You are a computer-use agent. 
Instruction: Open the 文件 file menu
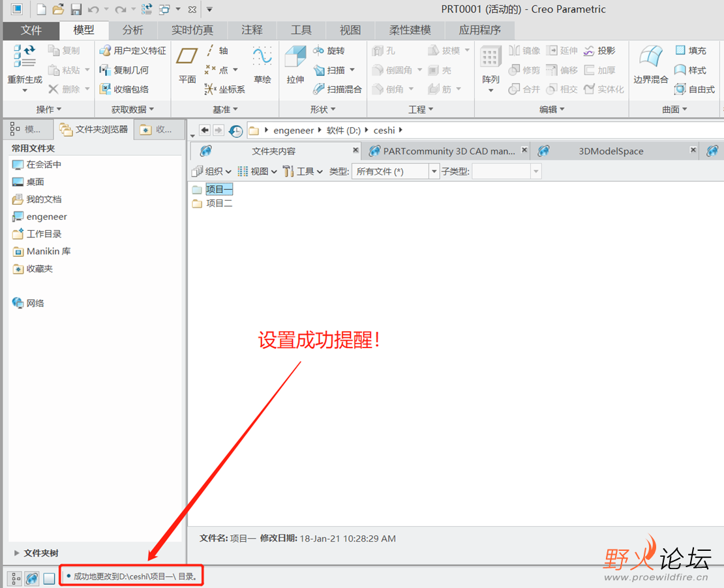point(31,30)
